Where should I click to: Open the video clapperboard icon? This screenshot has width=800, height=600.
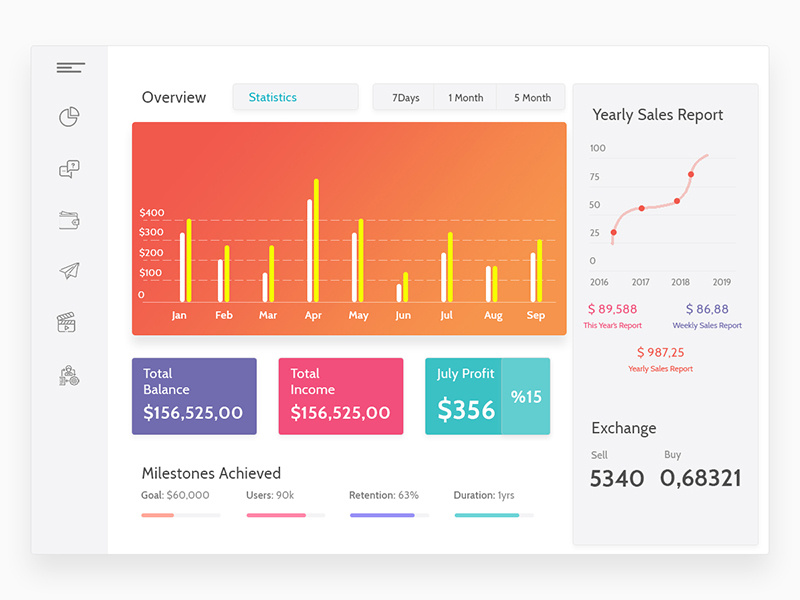pyautogui.click(x=68, y=322)
